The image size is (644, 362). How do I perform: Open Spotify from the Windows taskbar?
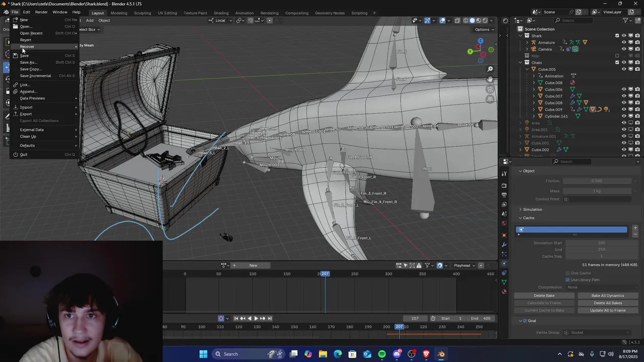point(382,354)
